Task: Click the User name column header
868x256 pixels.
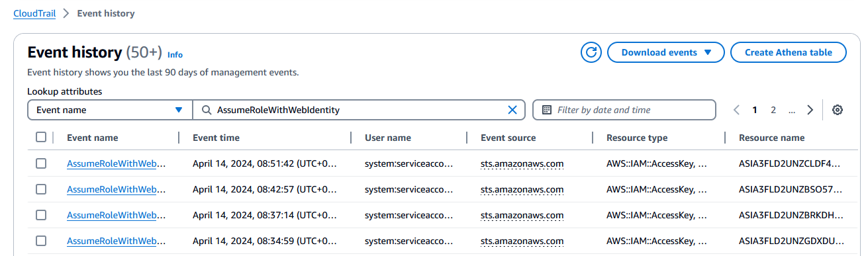Action: [x=388, y=138]
